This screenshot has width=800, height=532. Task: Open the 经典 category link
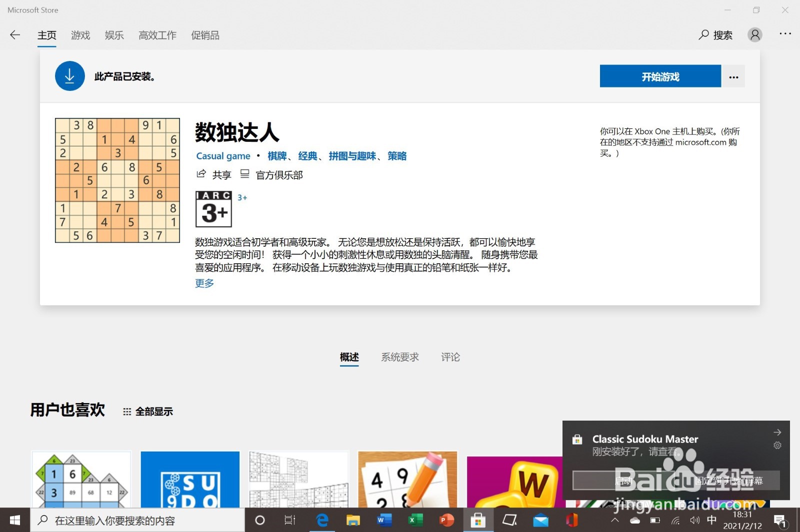[307, 156]
